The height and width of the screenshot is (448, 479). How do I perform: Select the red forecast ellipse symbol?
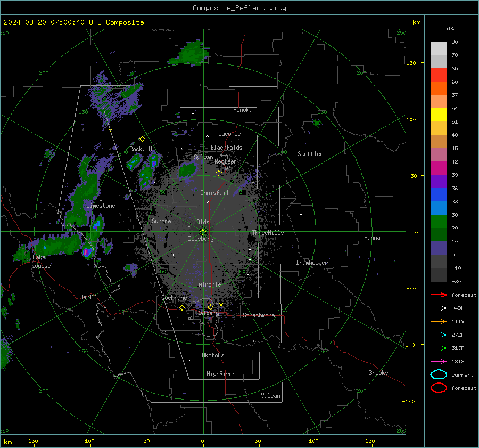point(439,388)
